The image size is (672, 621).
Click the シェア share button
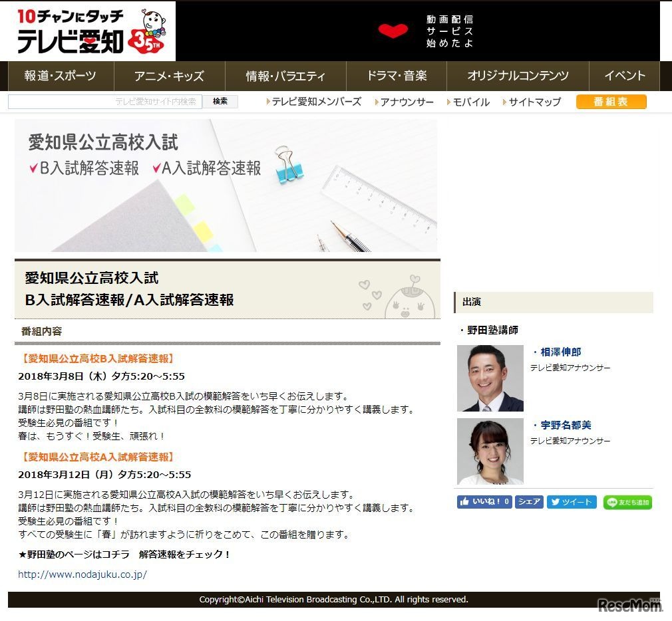coord(528,502)
